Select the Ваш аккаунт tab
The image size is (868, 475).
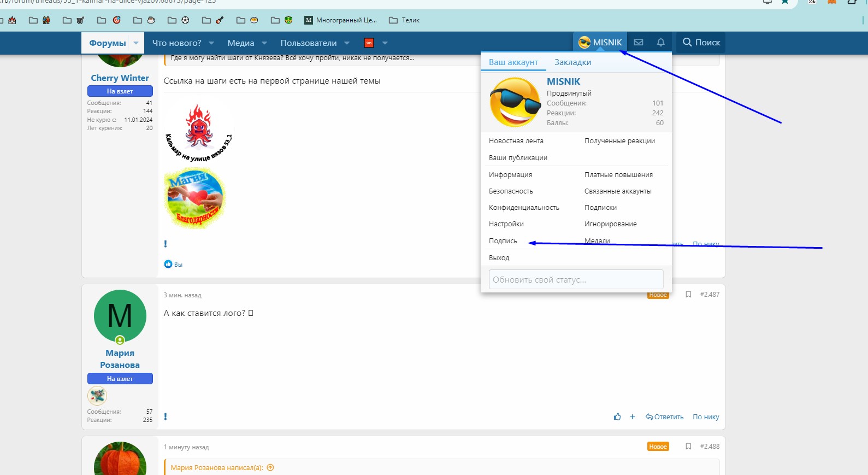(x=513, y=62)
